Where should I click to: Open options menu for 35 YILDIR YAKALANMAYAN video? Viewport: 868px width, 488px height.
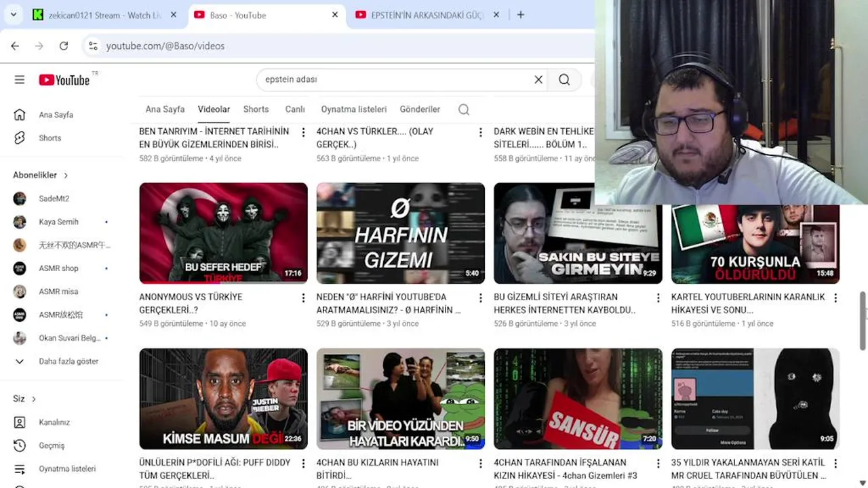coord(835,464)
